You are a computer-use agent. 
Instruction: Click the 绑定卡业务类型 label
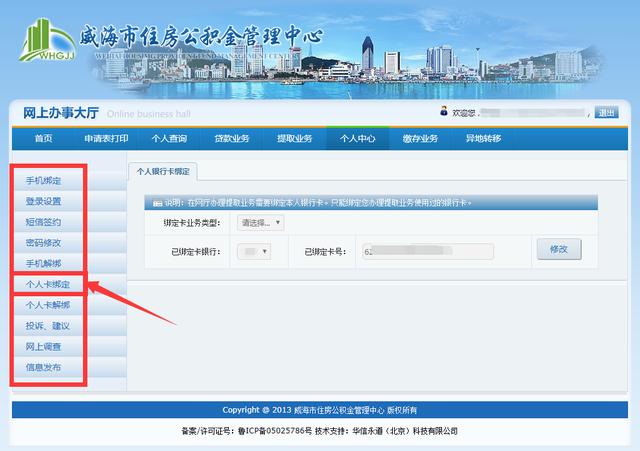[x=191, y=223]
